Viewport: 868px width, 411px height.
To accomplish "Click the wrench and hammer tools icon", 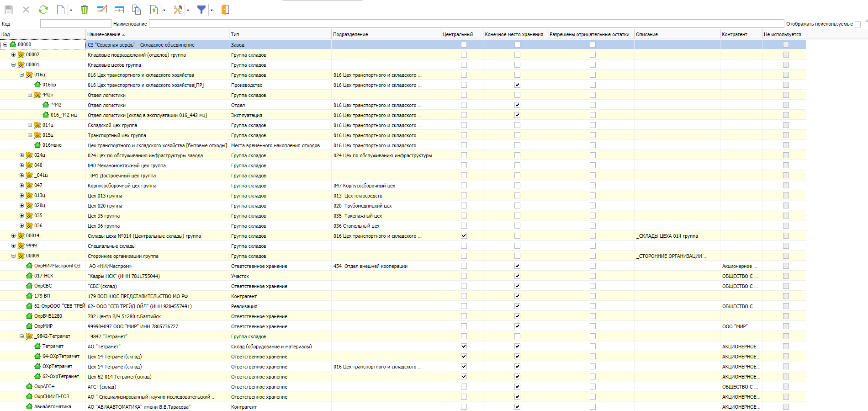I will [x=178, y=10].
